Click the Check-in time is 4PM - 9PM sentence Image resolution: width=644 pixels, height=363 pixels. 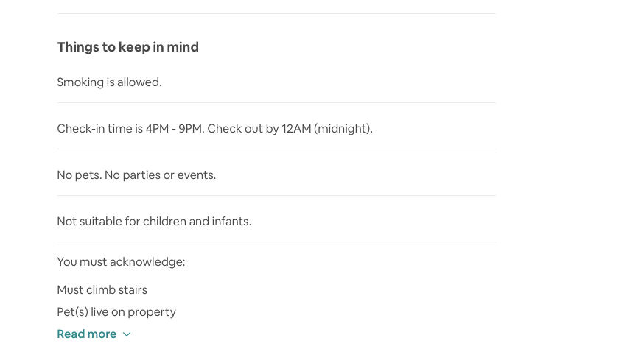point(130,129)
